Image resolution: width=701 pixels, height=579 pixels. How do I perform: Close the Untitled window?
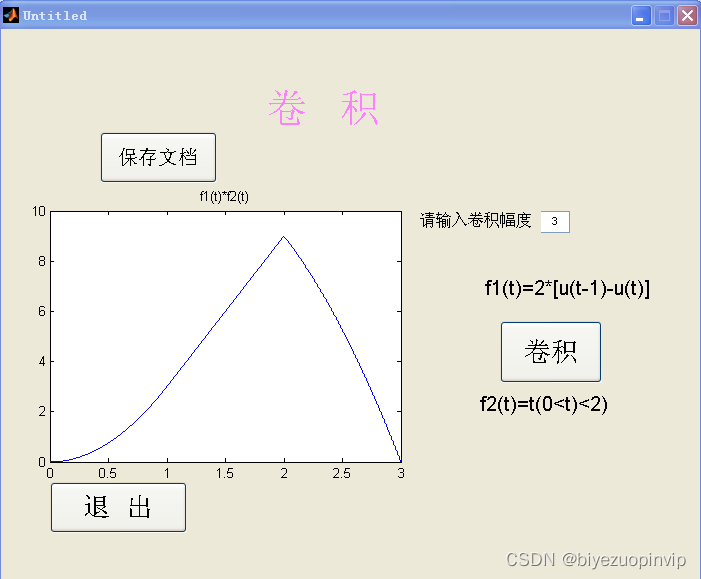point(688,16)
